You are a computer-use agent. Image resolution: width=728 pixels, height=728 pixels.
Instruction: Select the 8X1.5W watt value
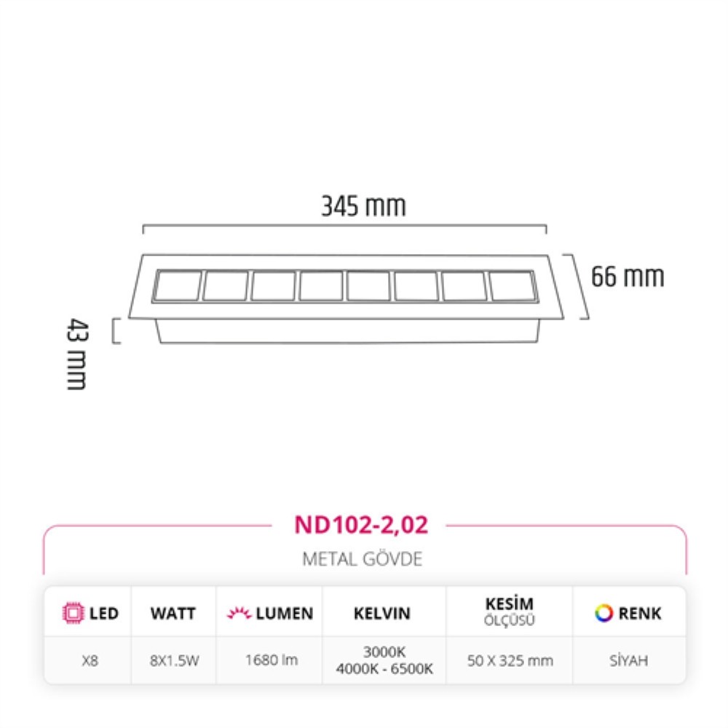point(174,660)
